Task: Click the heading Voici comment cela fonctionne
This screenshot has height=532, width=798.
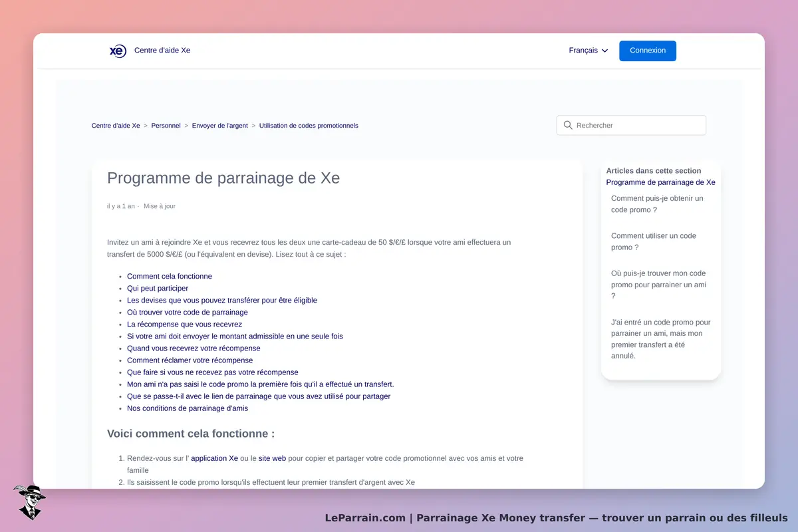Action: [x=191, y=434]
